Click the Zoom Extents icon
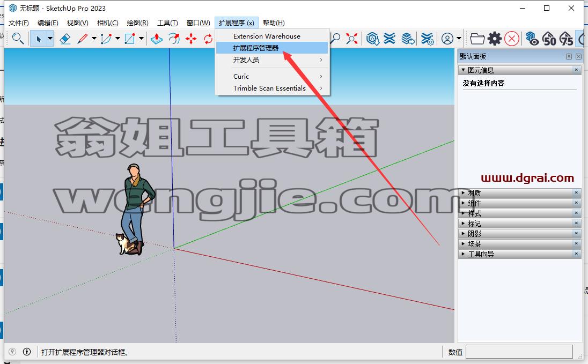 pos(352,38)
